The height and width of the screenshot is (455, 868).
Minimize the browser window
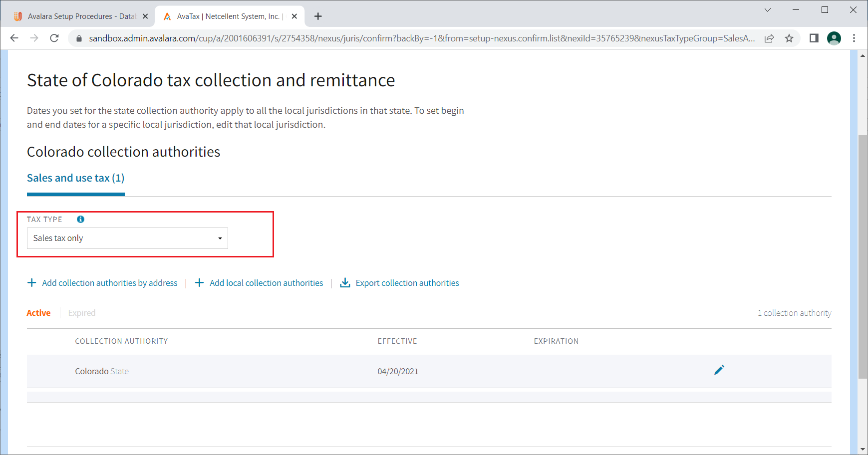[x=796, y=10]
